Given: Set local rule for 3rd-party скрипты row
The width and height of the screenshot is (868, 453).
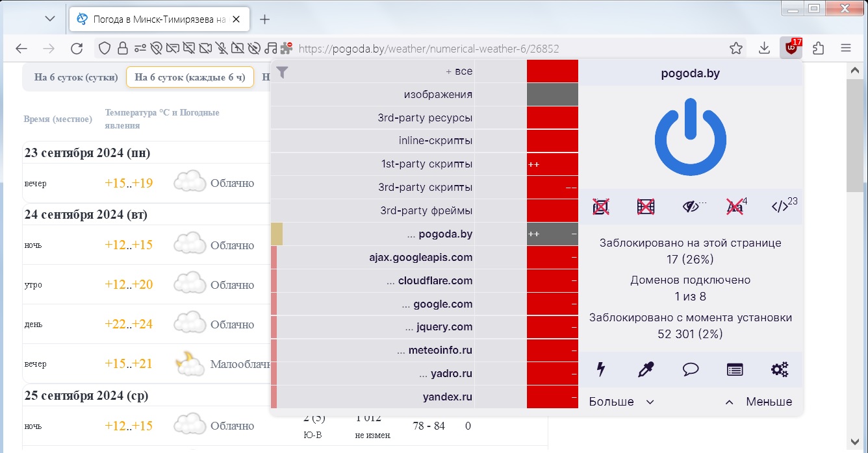Looking at the screenshot, I should point(552,188).
